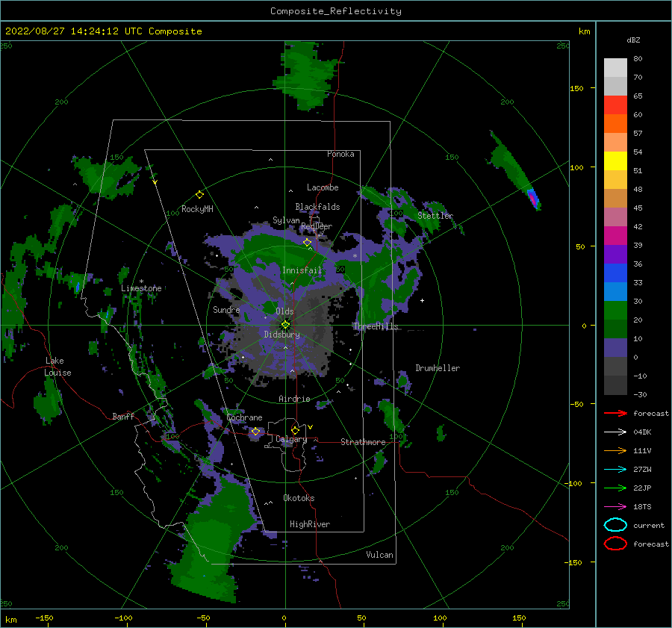Click the magenta 18TS arrow in legend
The image size is (672, 628).
click(615, 507)
